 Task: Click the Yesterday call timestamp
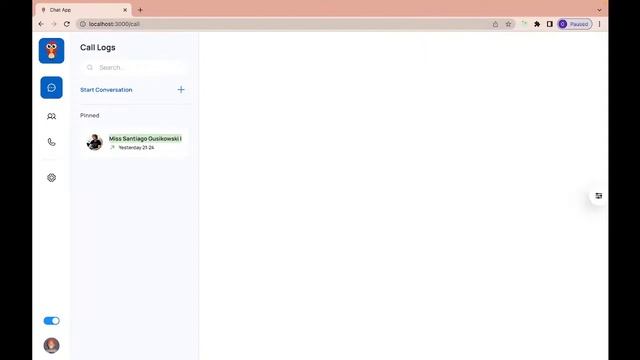tap(136, 148)
